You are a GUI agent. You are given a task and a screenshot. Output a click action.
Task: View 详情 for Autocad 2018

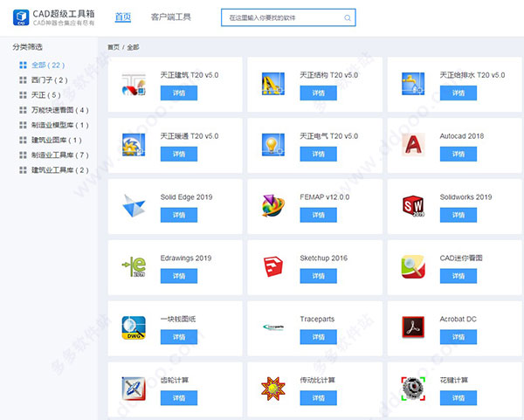click(458, 154)
